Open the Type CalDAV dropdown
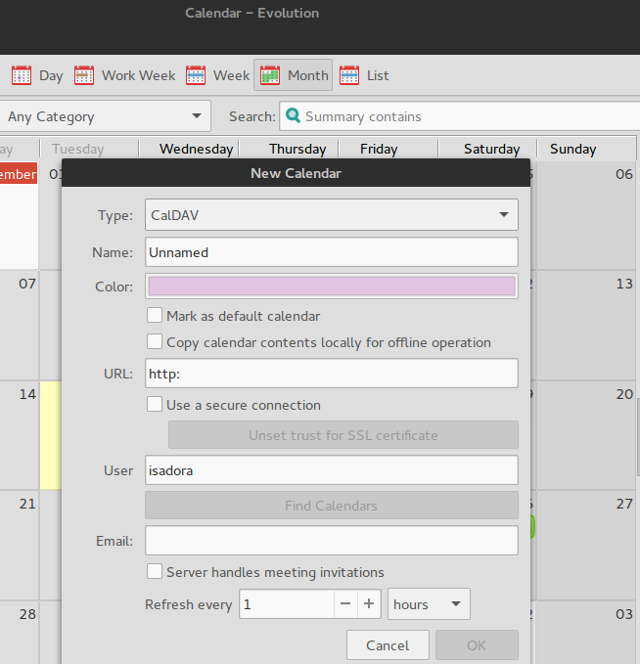The width and height of the screenshot is (640, 664). tap(332, 215)
